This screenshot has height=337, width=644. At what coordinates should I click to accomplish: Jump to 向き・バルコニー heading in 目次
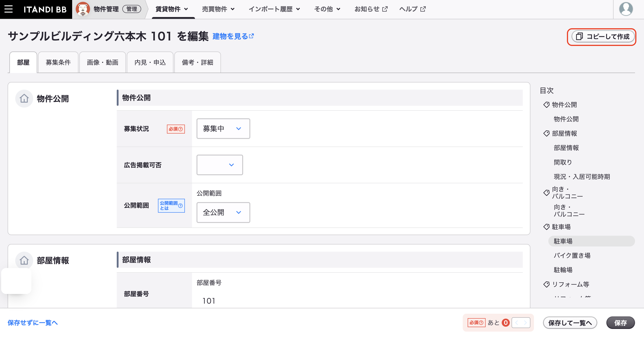[567, 193]
